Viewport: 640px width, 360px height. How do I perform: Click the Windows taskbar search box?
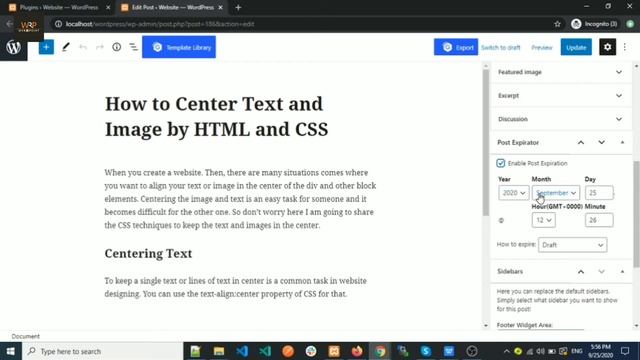(102, 351)
